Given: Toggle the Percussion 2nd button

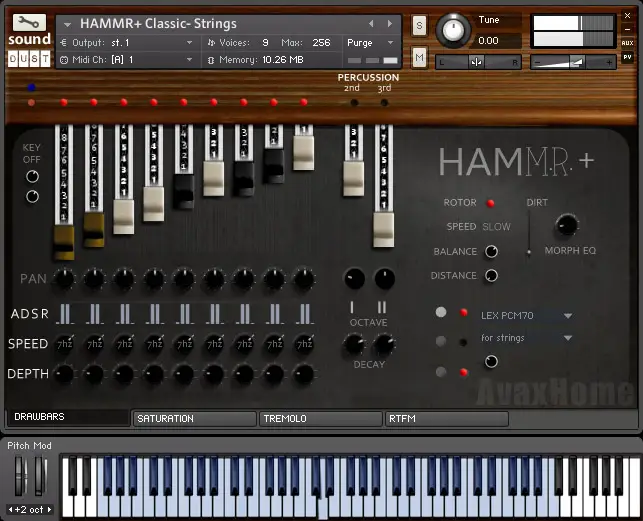Looking at the screenshot, I should 355,103.
